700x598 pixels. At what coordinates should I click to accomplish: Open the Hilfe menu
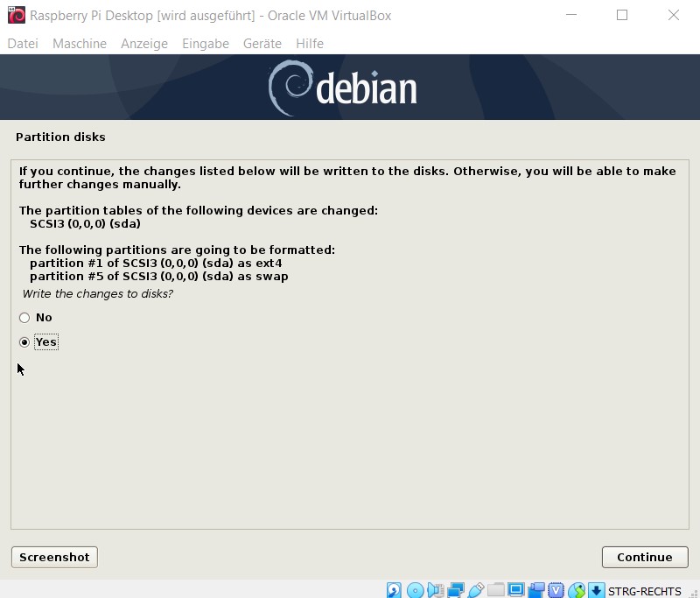click(310, 43)
